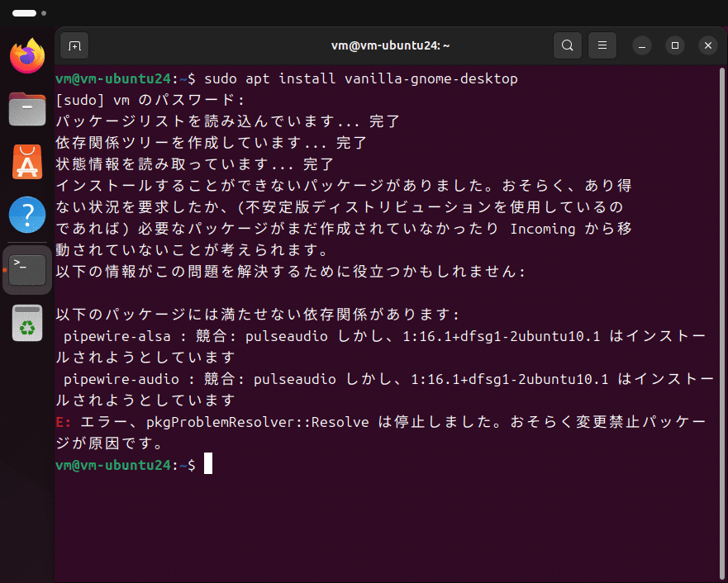Click the 'パッケージリストを読み込んでいます... 完了' line
The image size is (728, 583).
click(x=228, y=121)
